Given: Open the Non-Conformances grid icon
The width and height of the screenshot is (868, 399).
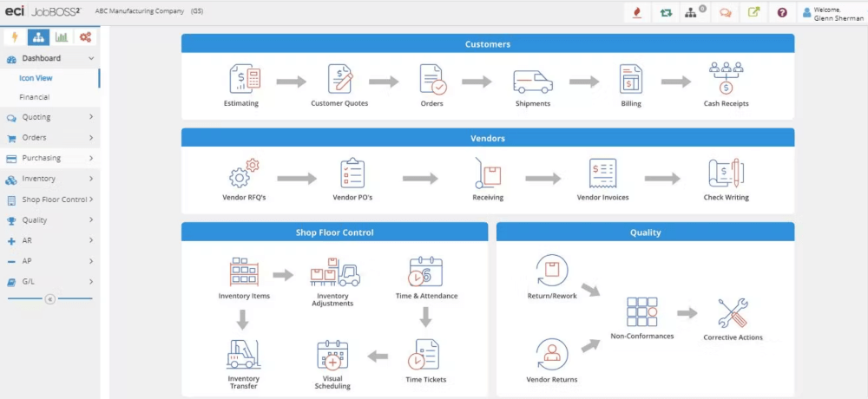Looking at the screenshot, I should coord(642,311).
